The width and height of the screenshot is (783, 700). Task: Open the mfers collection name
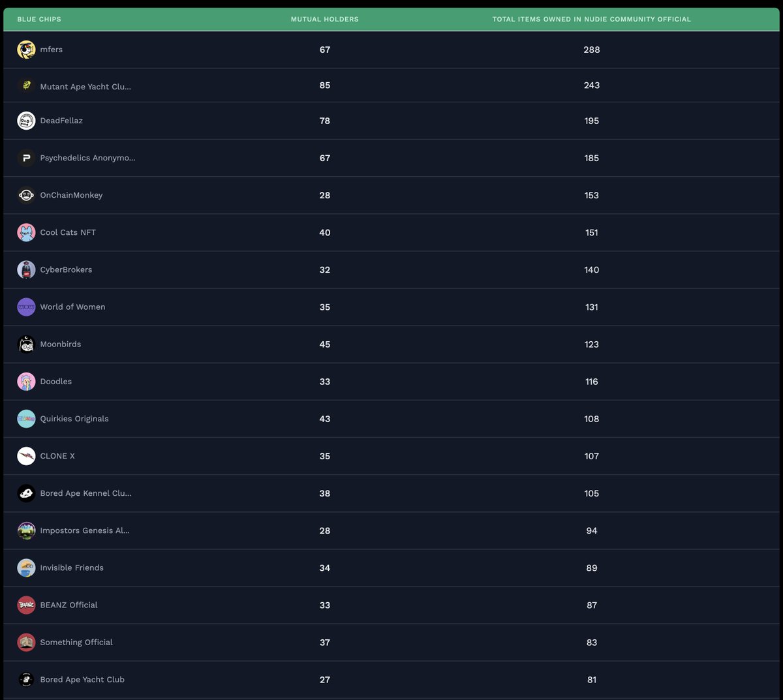(52, 50)
